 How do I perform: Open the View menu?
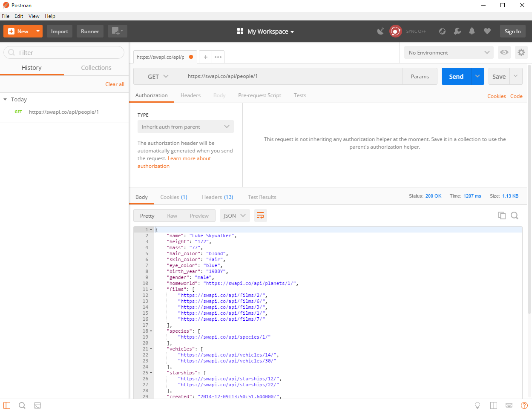point(34,16)
